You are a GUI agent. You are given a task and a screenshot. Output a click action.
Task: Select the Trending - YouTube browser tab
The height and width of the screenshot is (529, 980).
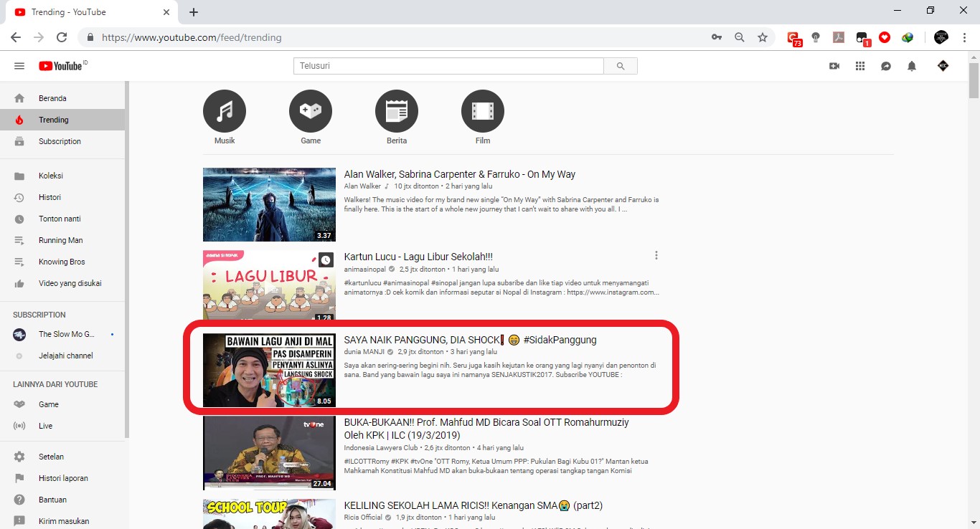tap(92, 12)
